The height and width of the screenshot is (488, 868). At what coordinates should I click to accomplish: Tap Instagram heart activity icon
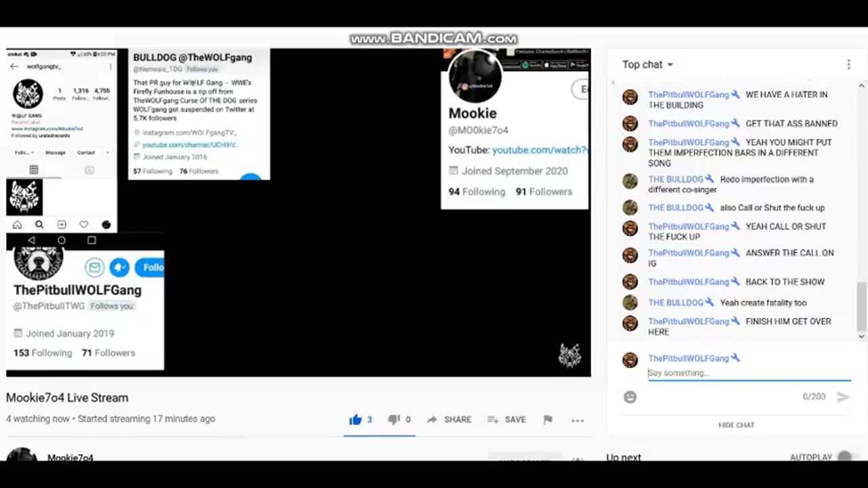tap(83, 225)
